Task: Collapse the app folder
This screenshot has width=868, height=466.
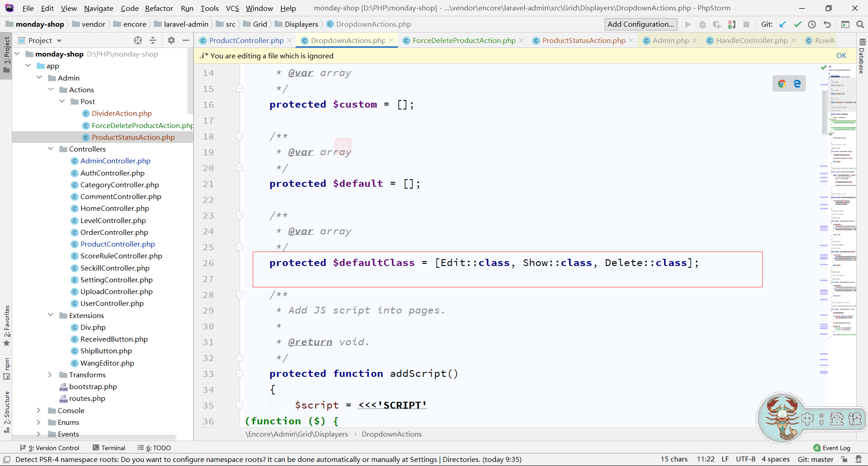Action: [28, 66]
